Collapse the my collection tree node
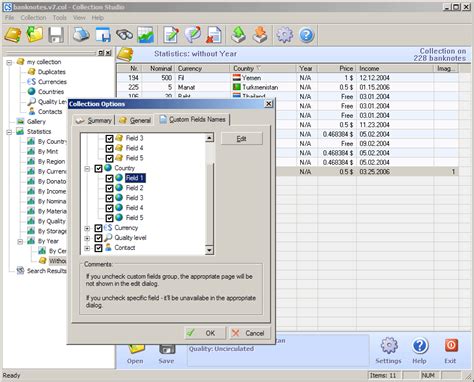 coord(9,62)
